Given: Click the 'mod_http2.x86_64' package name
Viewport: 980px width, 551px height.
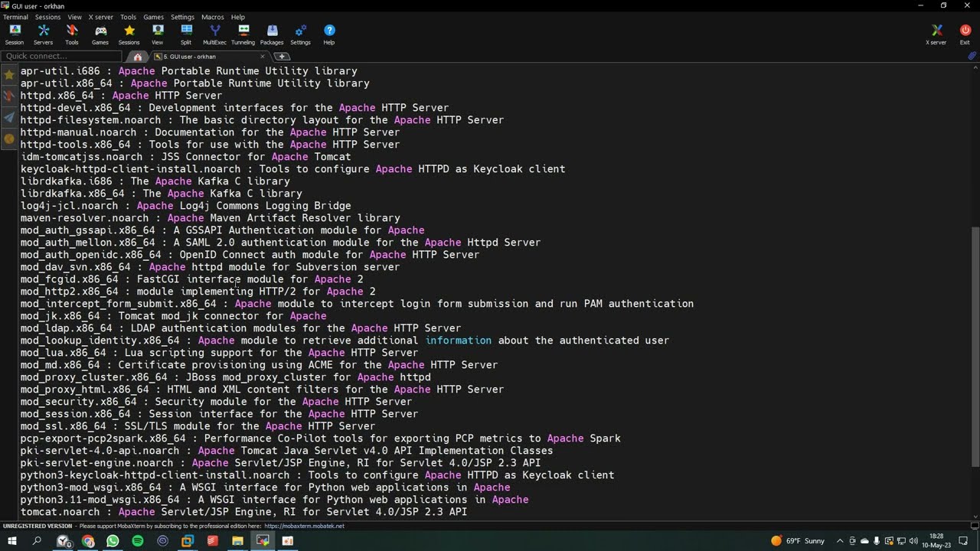Looking at the screenshot, I should pos(70,292).
